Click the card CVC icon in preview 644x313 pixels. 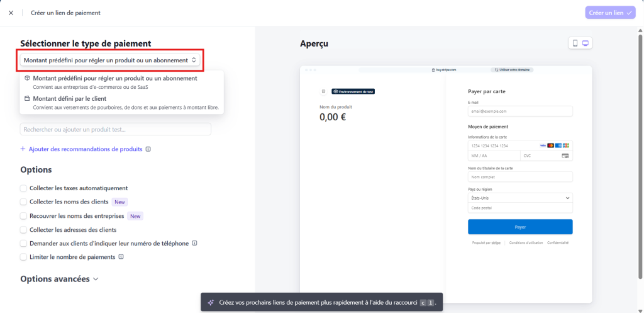(x=565, y=156)
